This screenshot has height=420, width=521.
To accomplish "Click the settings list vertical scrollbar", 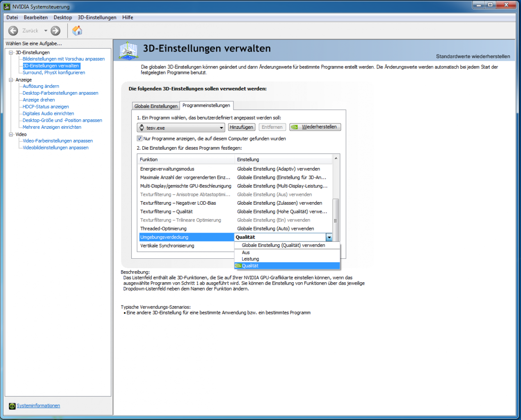I will click(x=336, y=220).
